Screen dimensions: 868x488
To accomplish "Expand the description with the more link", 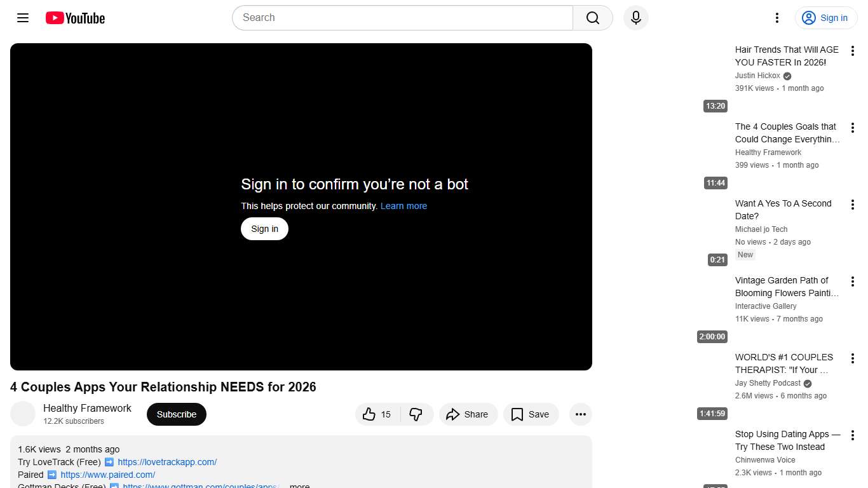I will coord(299,485).
